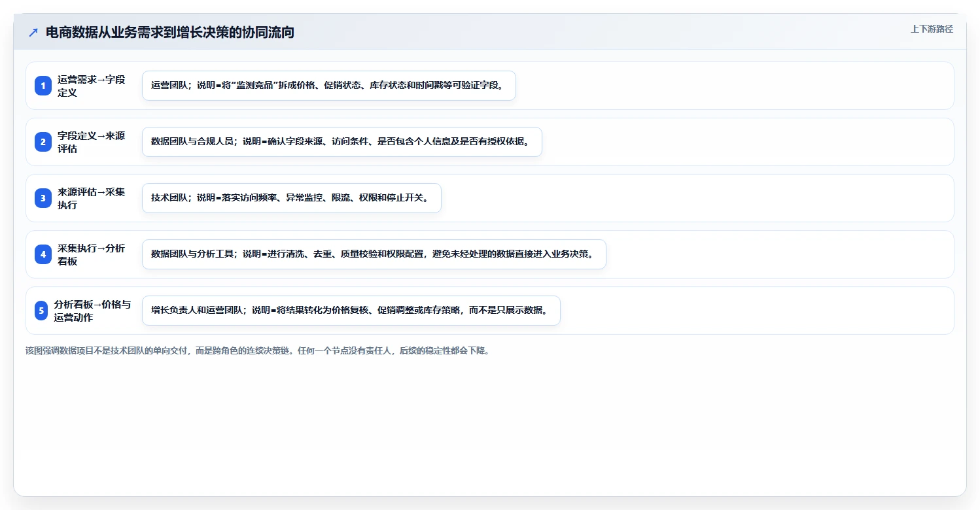Click the 运营团队 description box about 监测竞品
The image size is (980, 510).
329,86
